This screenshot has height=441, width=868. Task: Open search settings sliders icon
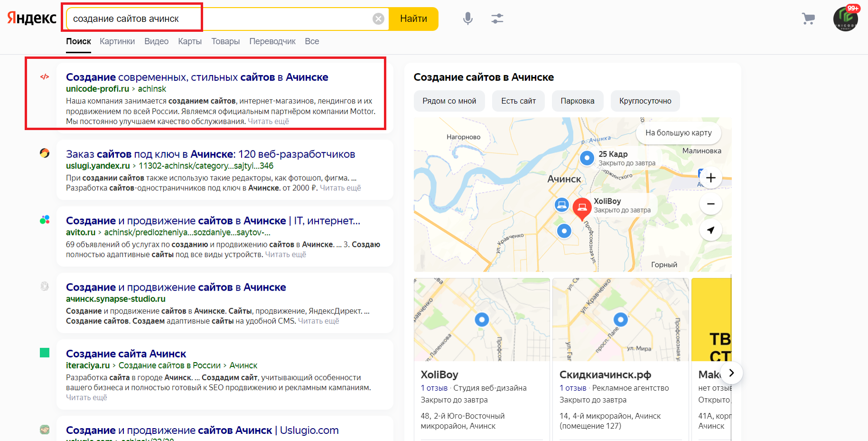(497, 19)
